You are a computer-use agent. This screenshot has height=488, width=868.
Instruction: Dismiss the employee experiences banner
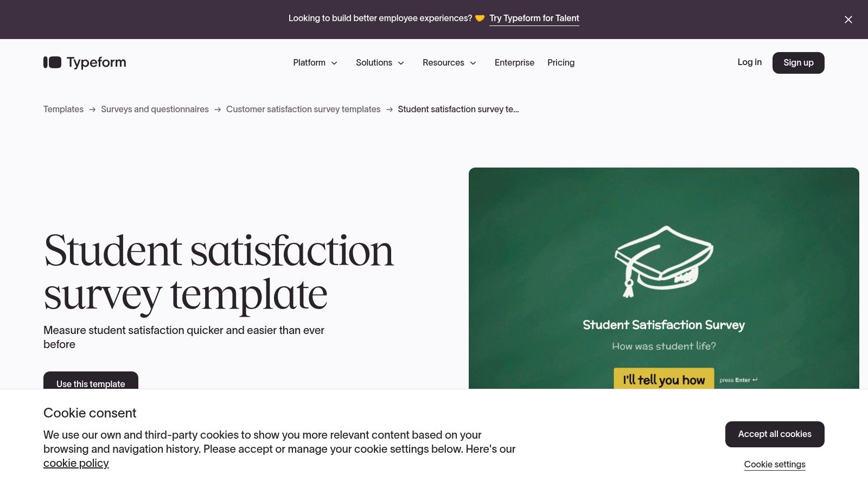[x=848, y=20]
